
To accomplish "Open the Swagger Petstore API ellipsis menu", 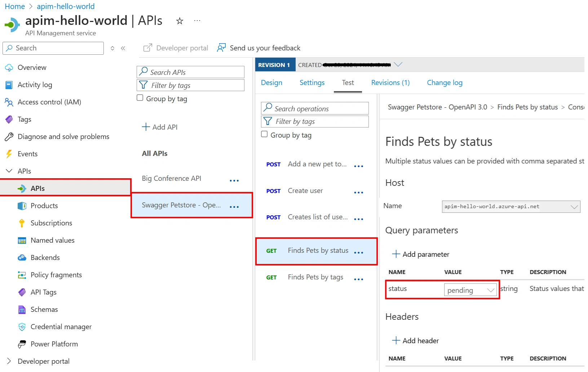I will 234,207.
